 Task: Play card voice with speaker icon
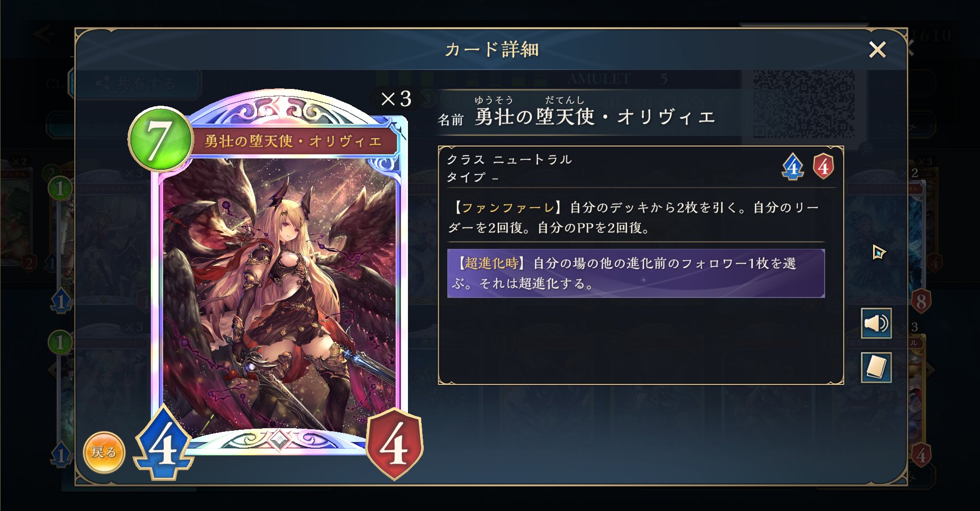coord(876,323)
